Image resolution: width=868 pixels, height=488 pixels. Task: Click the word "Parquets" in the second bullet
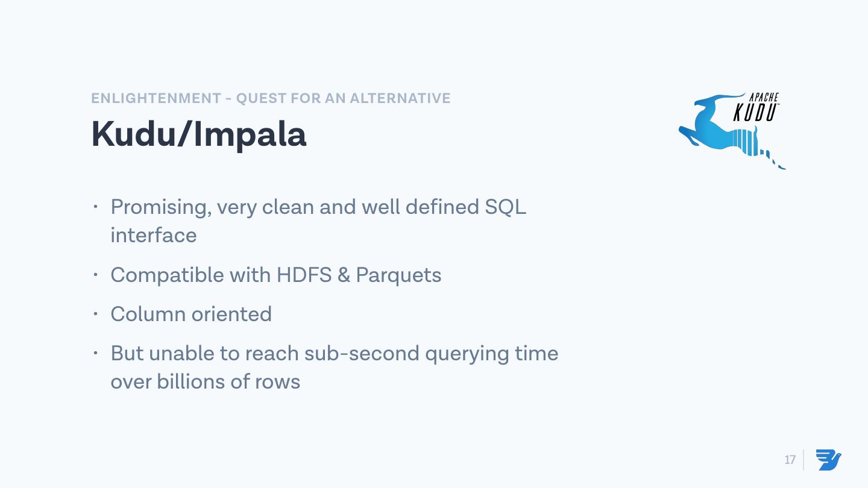(398, 275)
